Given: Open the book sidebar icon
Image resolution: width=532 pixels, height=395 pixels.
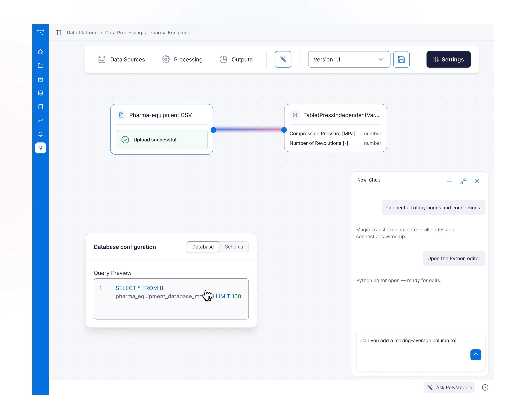Looking at the screenshot, I should 40,107.
